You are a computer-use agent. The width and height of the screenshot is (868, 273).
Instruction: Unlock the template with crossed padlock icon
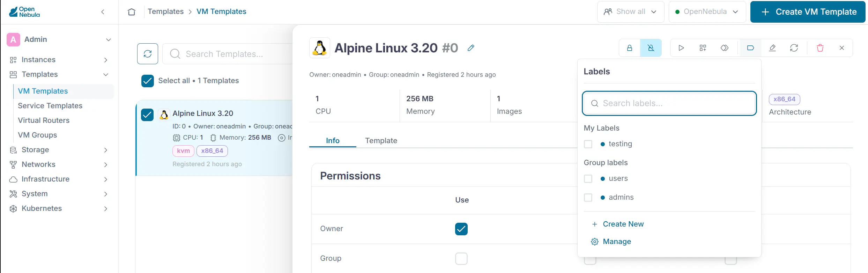pyautogui.click(x=651, y=48)
